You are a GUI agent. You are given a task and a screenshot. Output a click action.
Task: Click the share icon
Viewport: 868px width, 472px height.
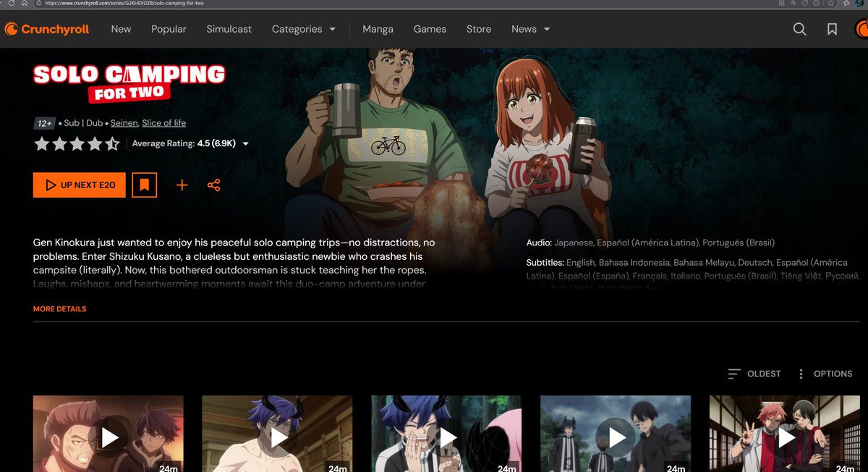(213, 185)
